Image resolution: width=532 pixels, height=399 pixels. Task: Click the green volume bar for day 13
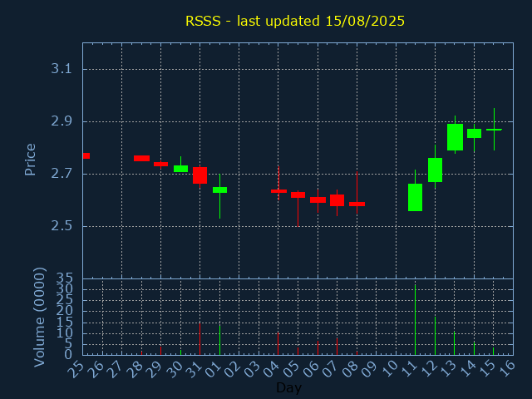pyautogui.click(x=455, y=343)
